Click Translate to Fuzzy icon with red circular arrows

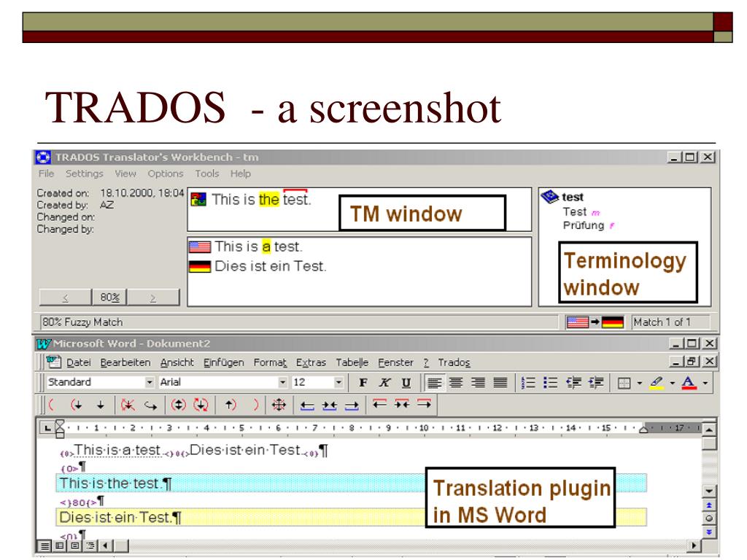[201, 405]
